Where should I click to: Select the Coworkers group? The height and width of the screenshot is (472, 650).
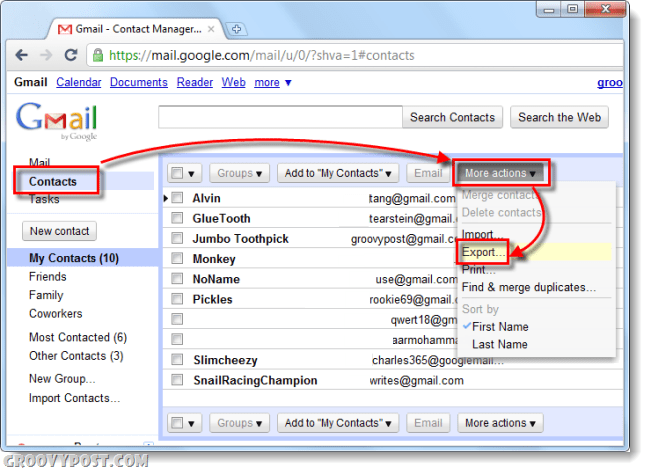pyautogui.click(x=56, y=314)
